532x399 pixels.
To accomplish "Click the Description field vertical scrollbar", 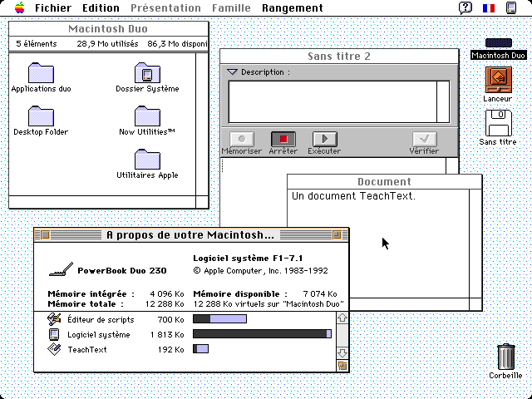I will coord(443,101).
